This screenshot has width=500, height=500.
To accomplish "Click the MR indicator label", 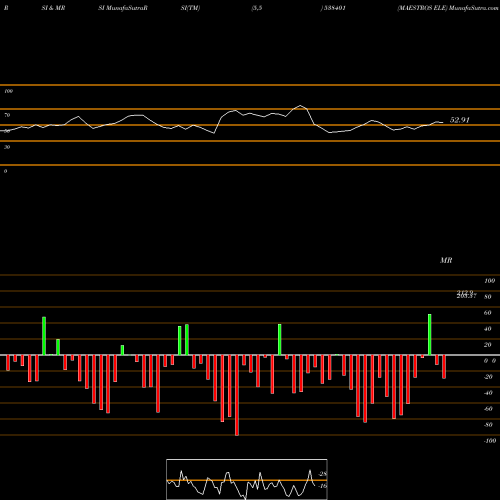I will click(446, 260).
